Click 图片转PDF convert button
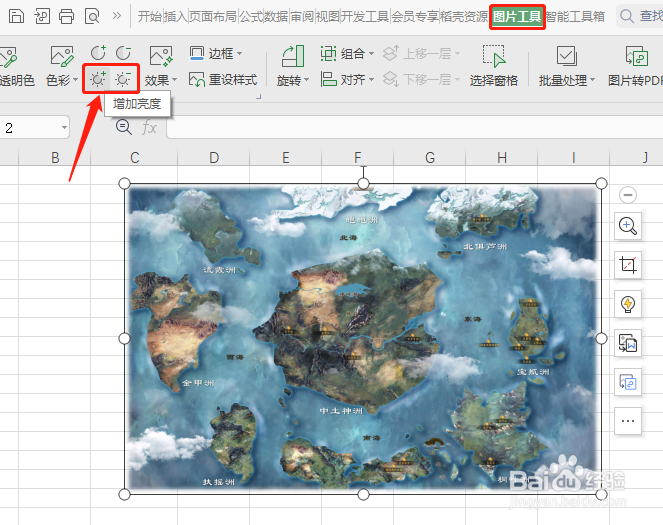 [x=636, y=66]
